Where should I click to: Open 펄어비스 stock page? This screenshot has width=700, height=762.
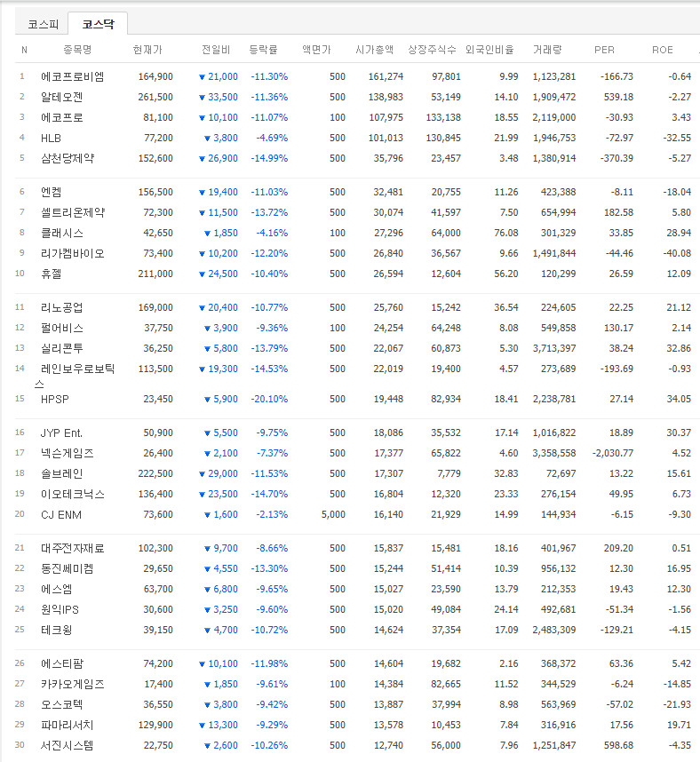coord(61,328)
